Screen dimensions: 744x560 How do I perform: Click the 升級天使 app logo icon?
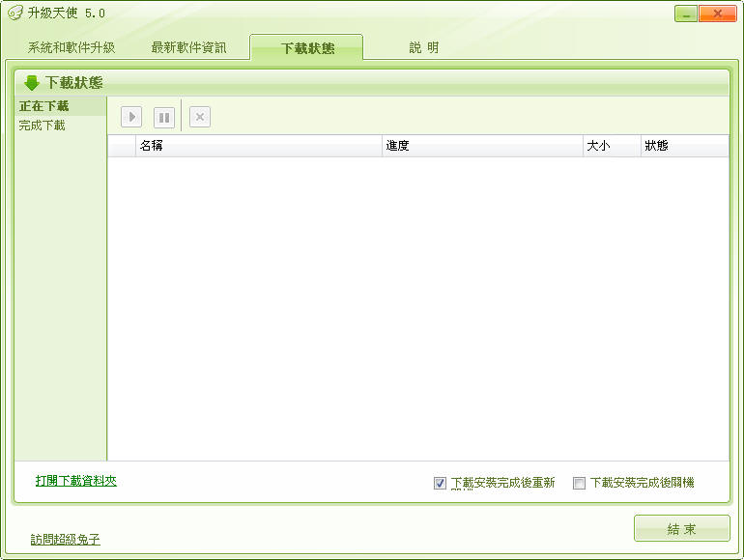14,14
